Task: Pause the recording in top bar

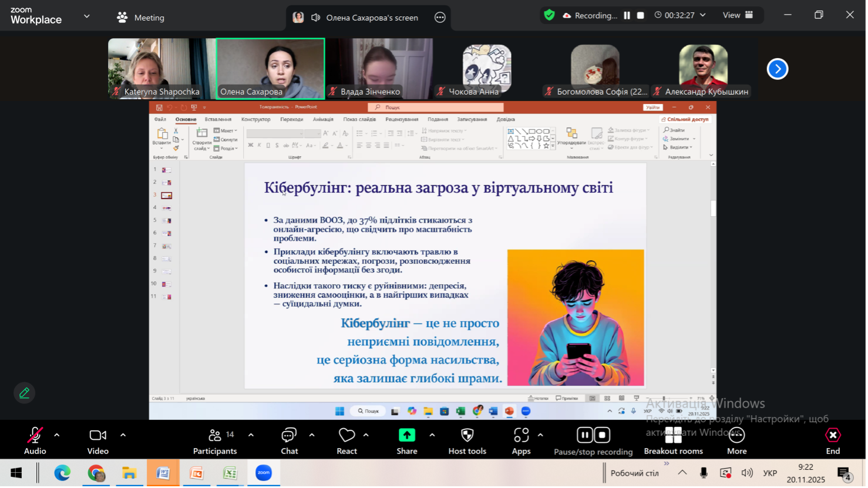Action: (x=627, y=15)
